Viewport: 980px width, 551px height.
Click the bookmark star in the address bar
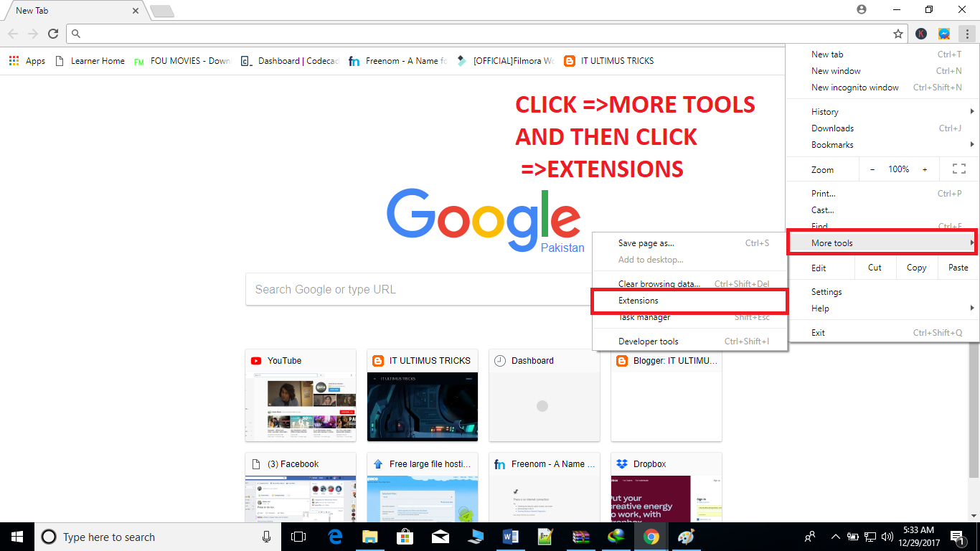897,33
